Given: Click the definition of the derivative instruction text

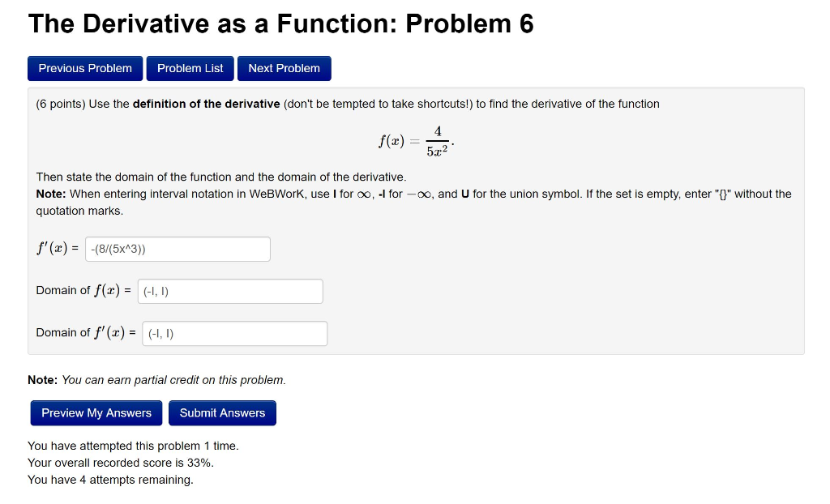Looking at the screenshot, I should 347,104.
